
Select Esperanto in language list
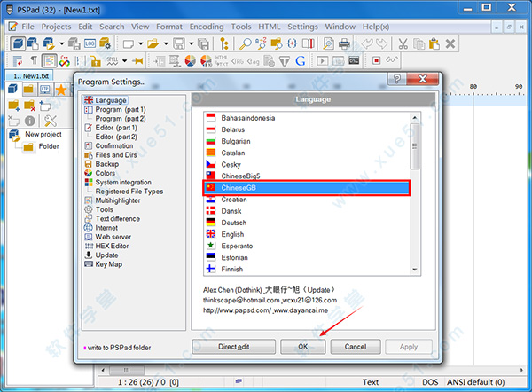pyautogui.click(x=237, y=246)
